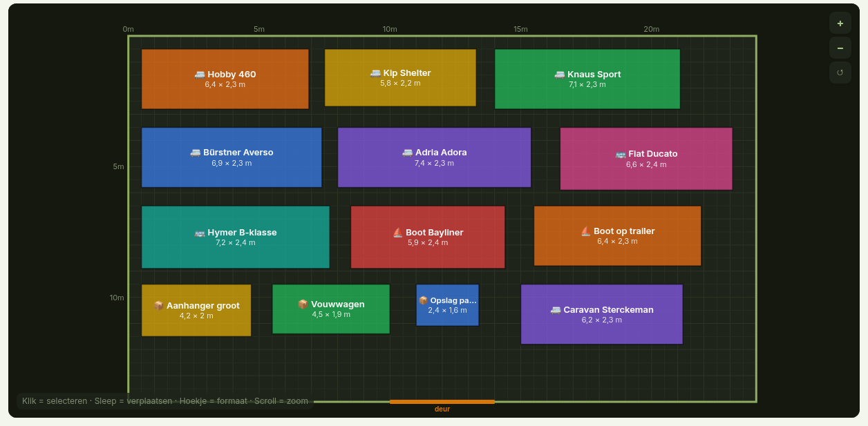Click the zoom in plus button
Viewport: 868px width, 426px height.
tap(840, 23)
